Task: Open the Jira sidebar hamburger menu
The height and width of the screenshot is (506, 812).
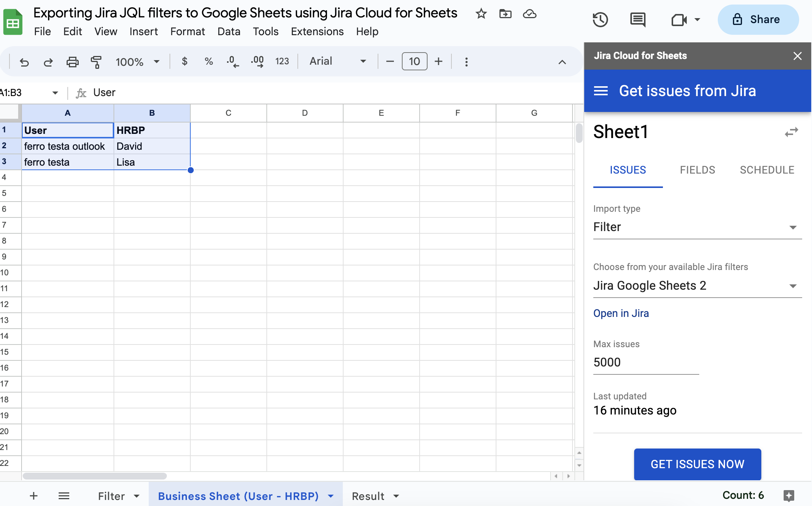Action: tap(601, 91)
